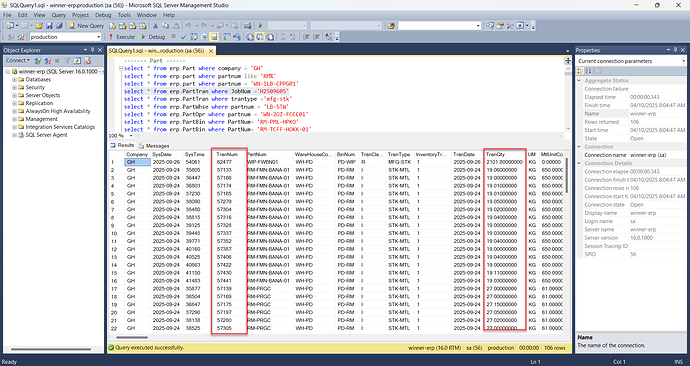Click the green Start play icon
Screen dimensions: 690x366
261,26
